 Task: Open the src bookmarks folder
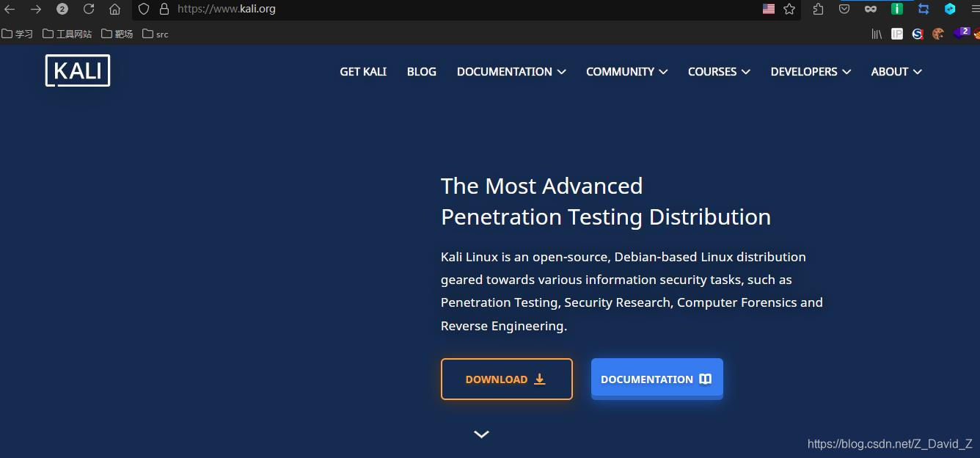click(156, 34)
